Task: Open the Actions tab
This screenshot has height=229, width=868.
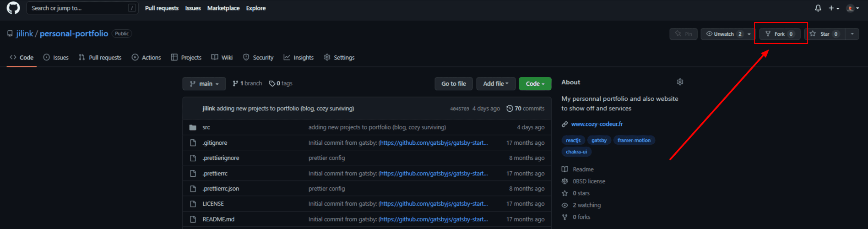Action: point(146,57)
